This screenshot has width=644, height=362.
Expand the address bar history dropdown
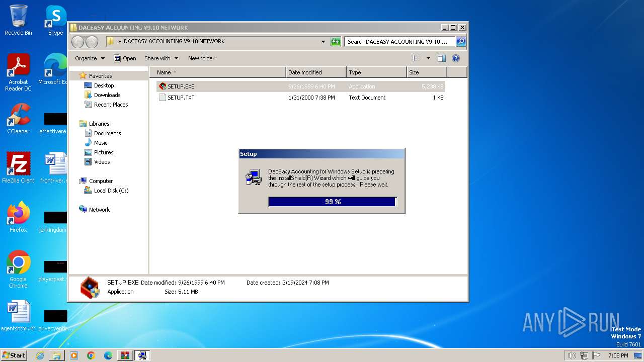[x=323, y=42]
